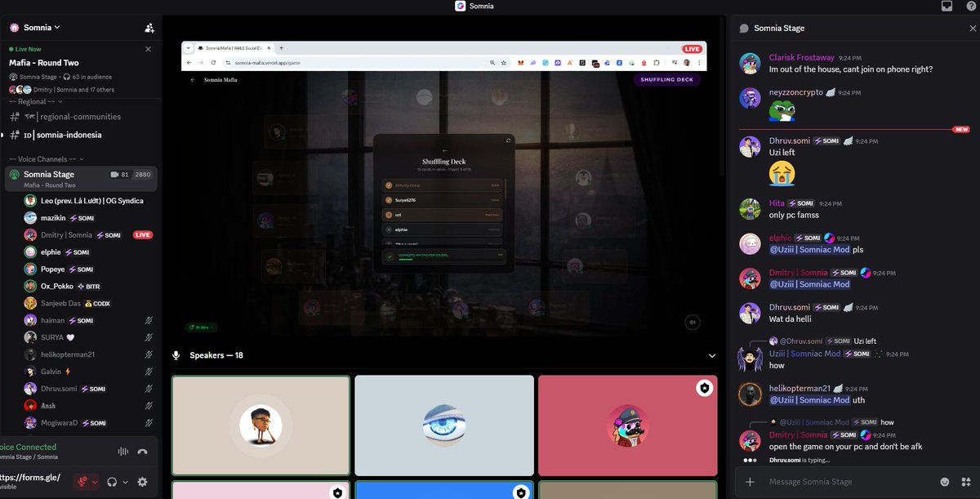
Task: Open the emoji picker
Action: pos(945,482)
